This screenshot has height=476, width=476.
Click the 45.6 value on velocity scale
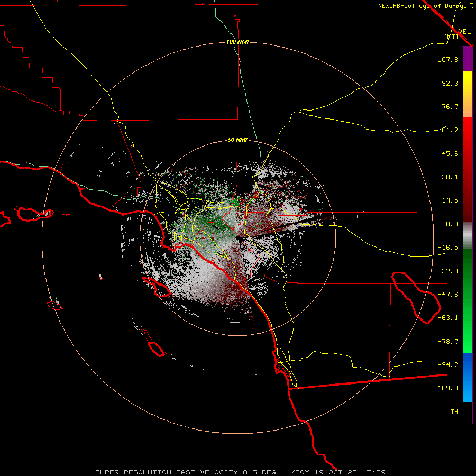click(450, 153)
